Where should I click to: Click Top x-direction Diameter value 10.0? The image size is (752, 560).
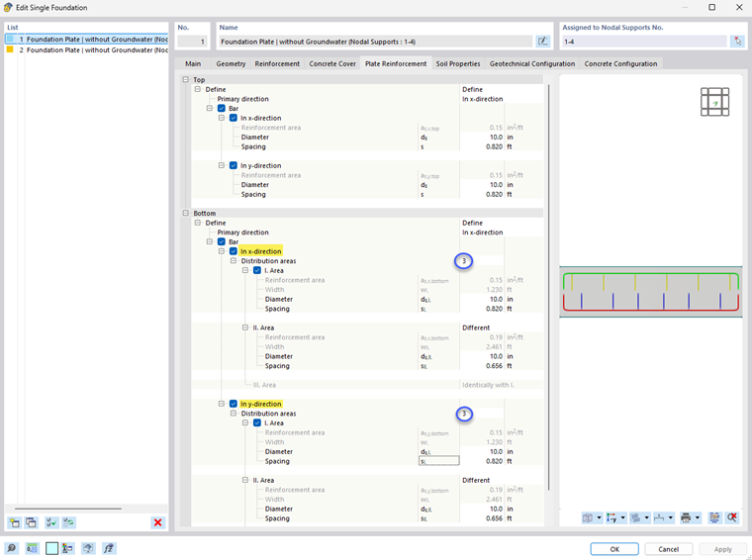(x=496, y=138)
